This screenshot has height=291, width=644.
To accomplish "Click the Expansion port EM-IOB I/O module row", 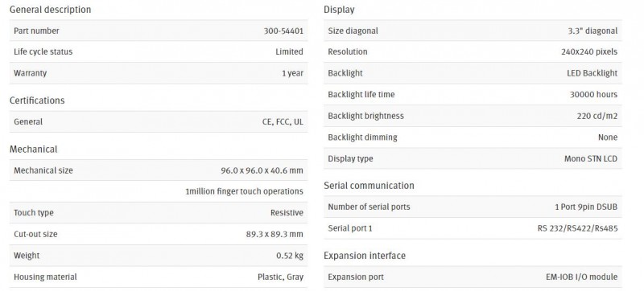I will [473, 277].
